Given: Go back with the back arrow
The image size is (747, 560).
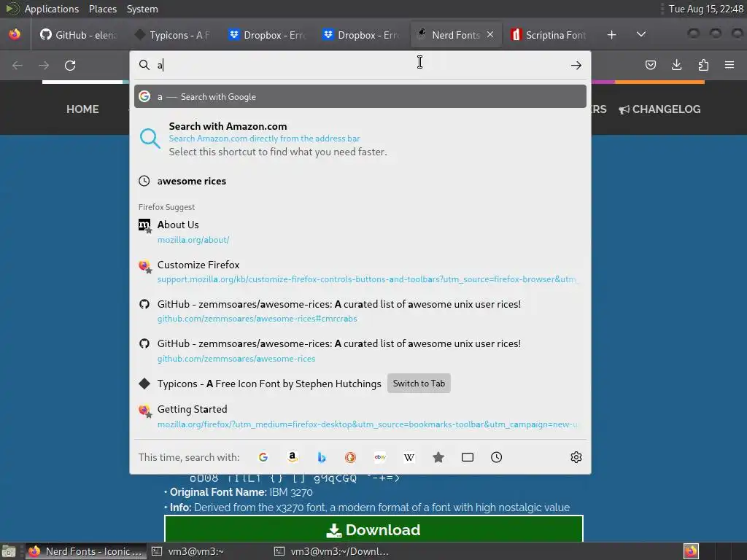Looking at the screenshot, I should [18, 65].
